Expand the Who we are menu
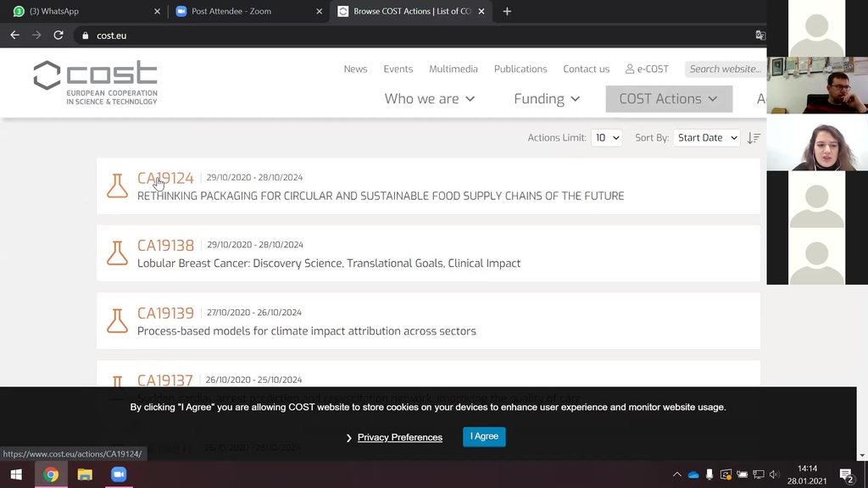Screen dimensions: 868x488 [429, 99]
